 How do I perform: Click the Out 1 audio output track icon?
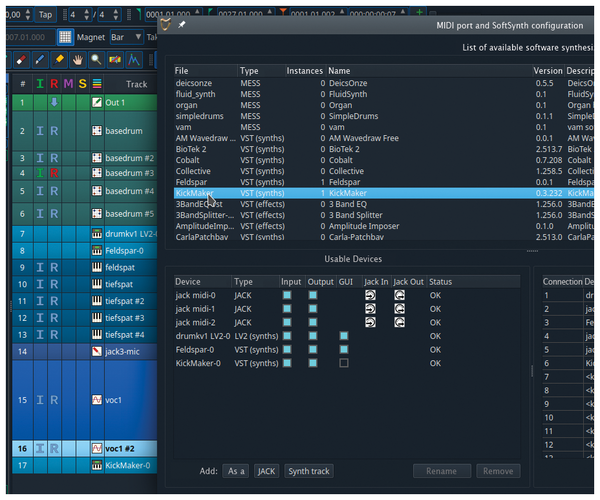point(97,103)
